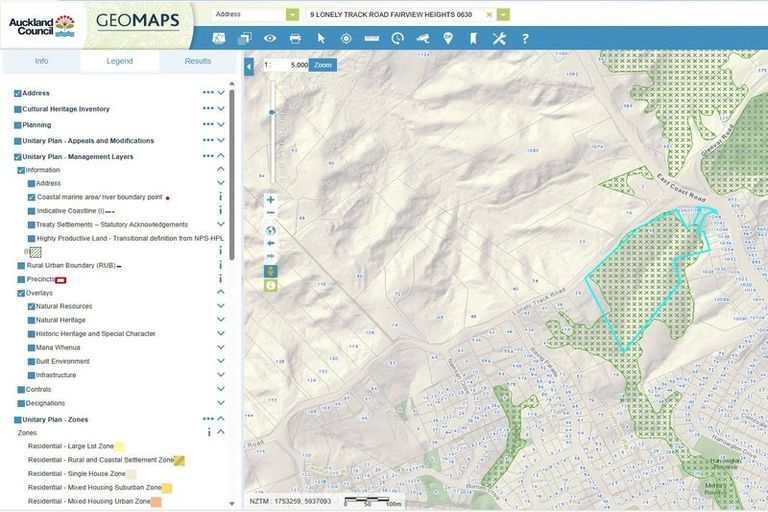
Task: Click the bookmark icon in toolbar
Action: 473,38
